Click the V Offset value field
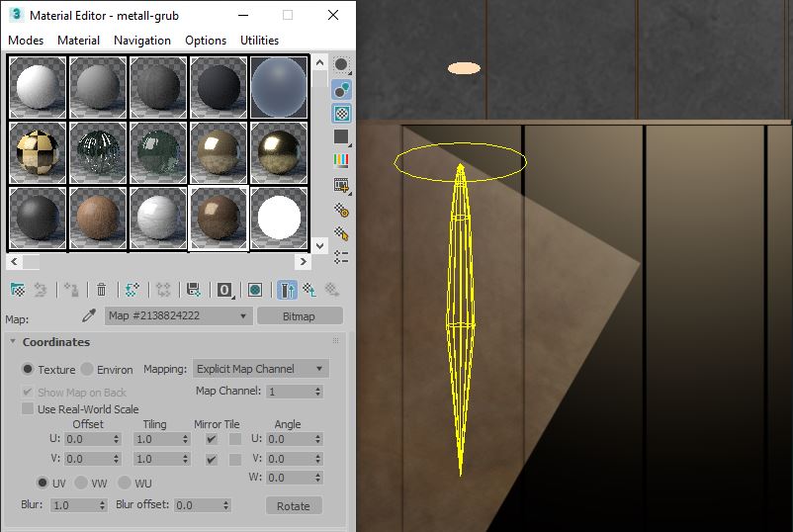The width and height of the screenshot is (793, 532). [89, 459]
